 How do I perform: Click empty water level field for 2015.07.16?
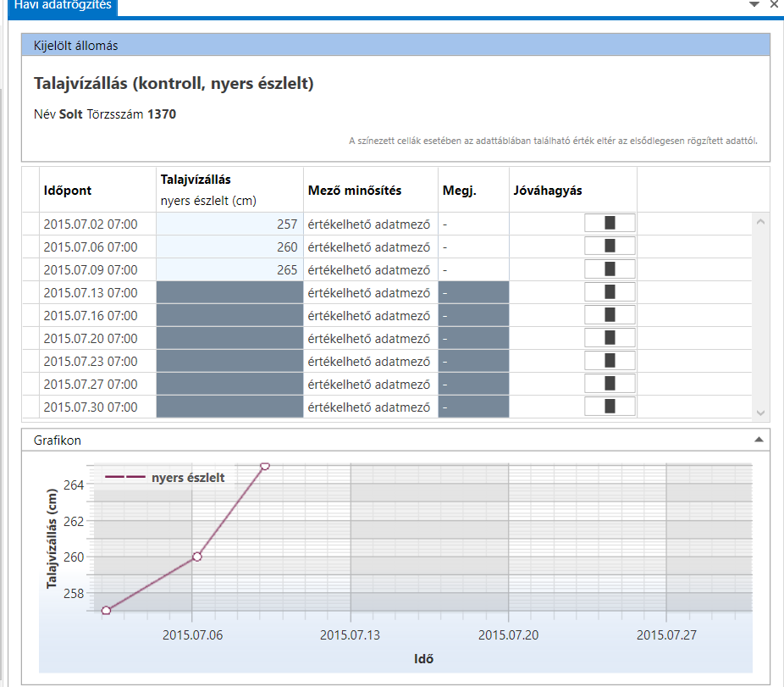point(229,315)
